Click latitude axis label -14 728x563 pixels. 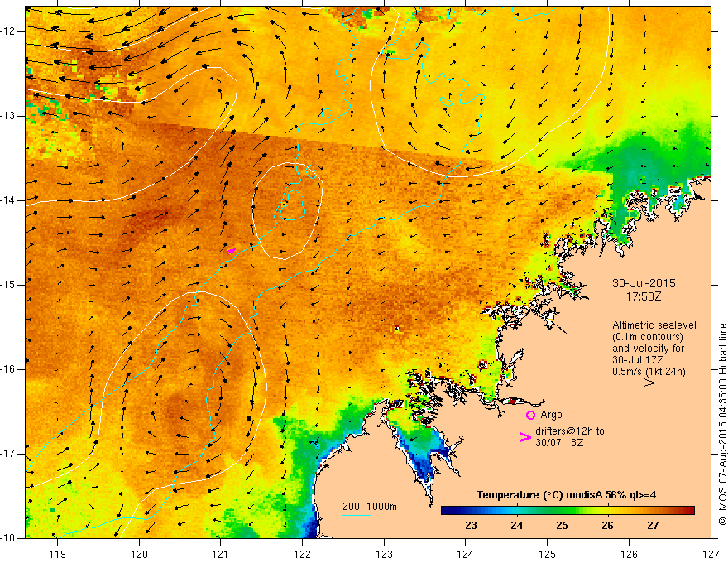coord(8,200)
